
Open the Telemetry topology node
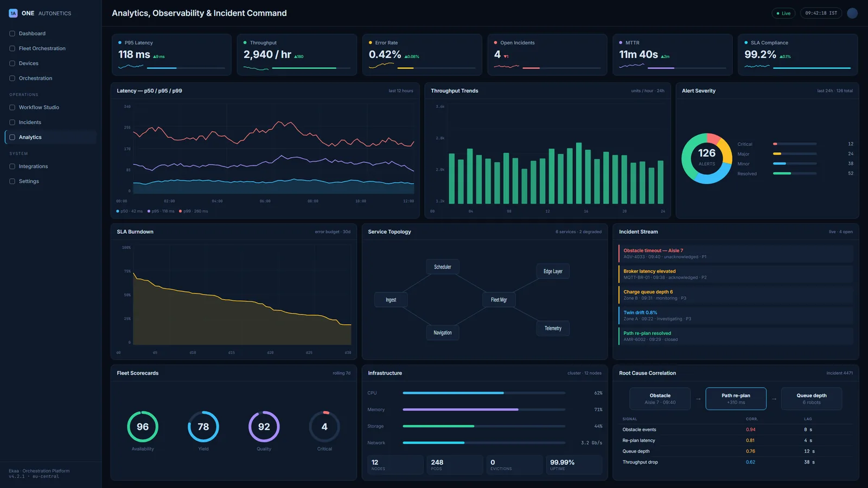tap(553, 328)
